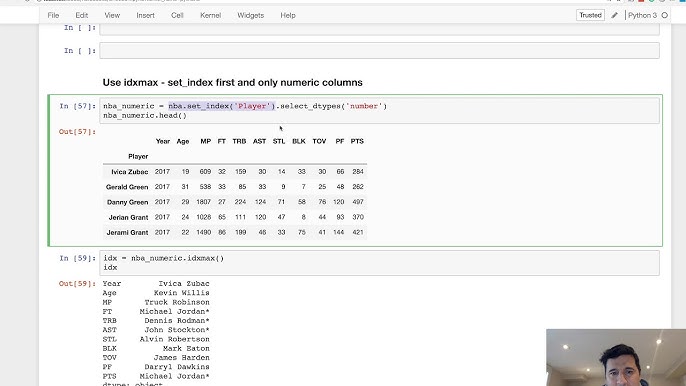Expand the Cell menu
The height and width of the screenshot is (386, 686).
coord(177,15)
